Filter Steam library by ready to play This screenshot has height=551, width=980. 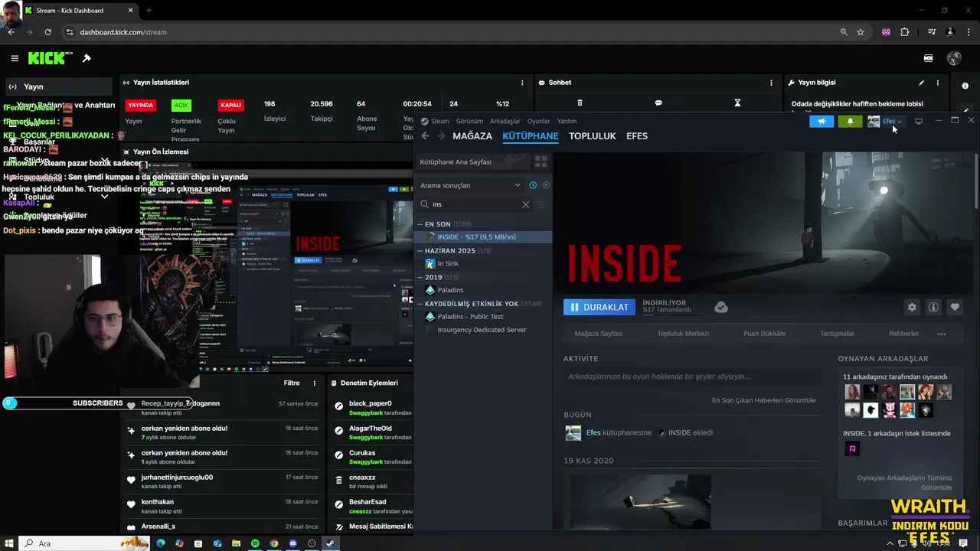pyautogui.click(x=546, y=185)
